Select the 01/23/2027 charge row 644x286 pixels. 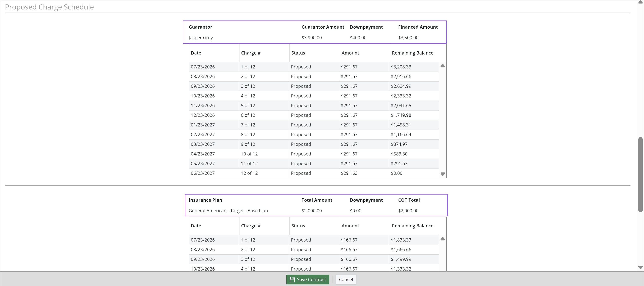tap(314, 125)
